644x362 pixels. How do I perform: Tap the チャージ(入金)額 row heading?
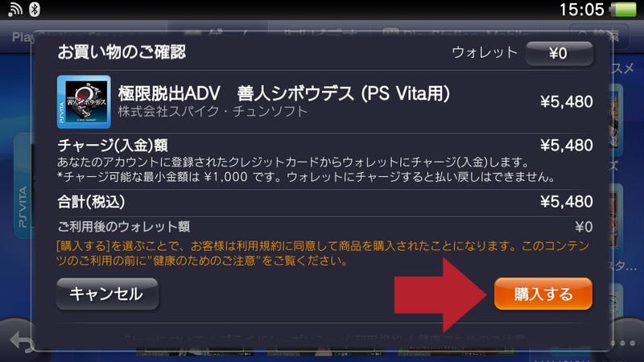click(x=113, y=146)
